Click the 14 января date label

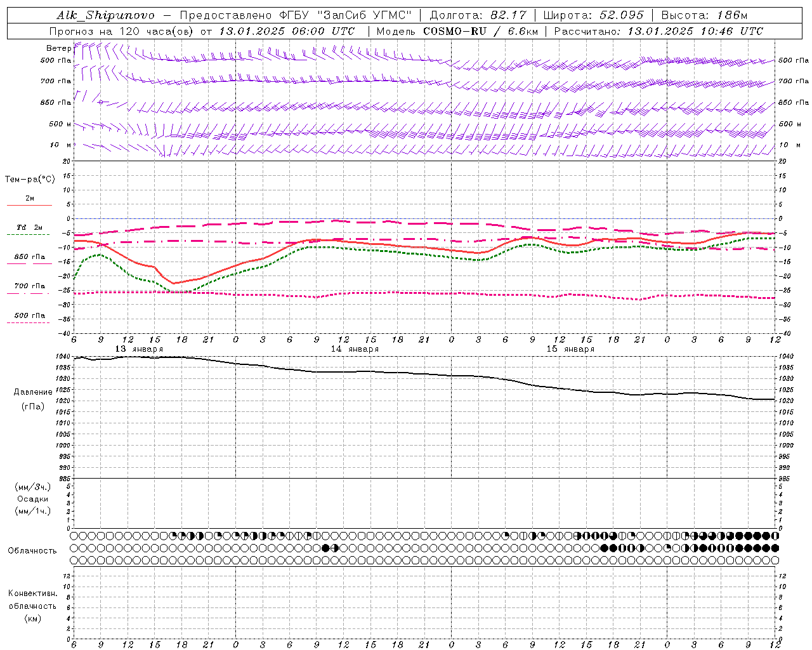click(355, 349)
